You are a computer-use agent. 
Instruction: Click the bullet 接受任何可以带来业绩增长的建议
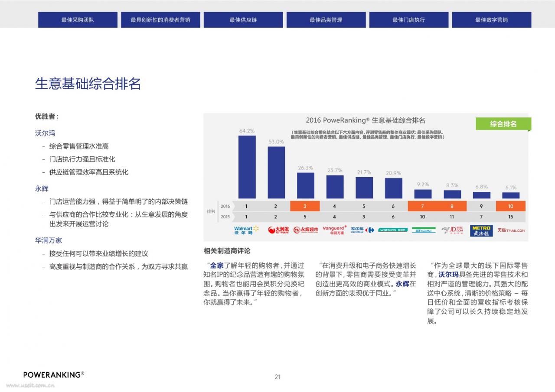pyautogui.click(x=99, y=254)
